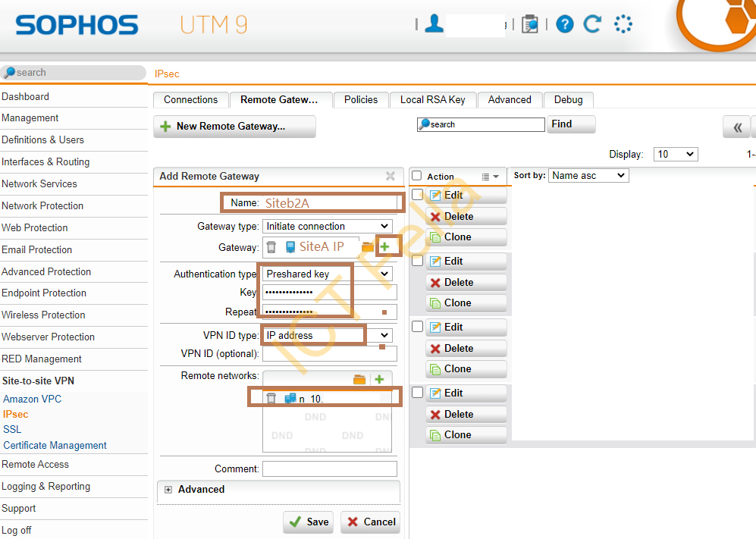Expand the Advanced section
This screenshot has height=539, width=756.
(168, 489)
